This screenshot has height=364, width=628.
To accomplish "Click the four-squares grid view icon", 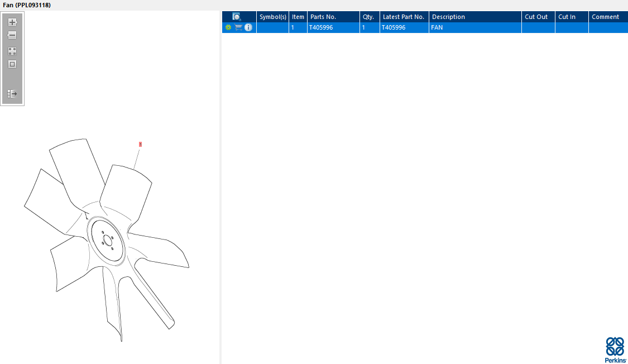I will point(12,51).
